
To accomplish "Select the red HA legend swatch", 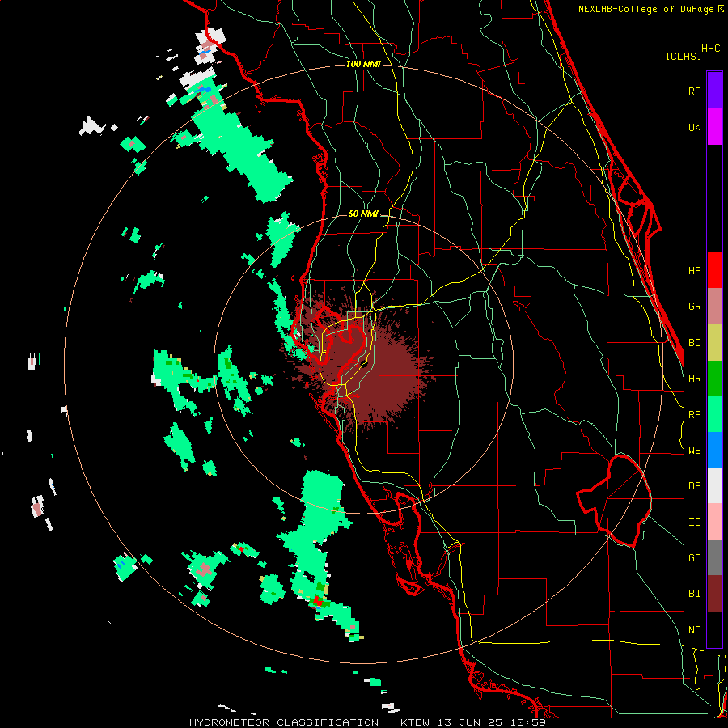I will pyautogui.click(x=714, y=270).
